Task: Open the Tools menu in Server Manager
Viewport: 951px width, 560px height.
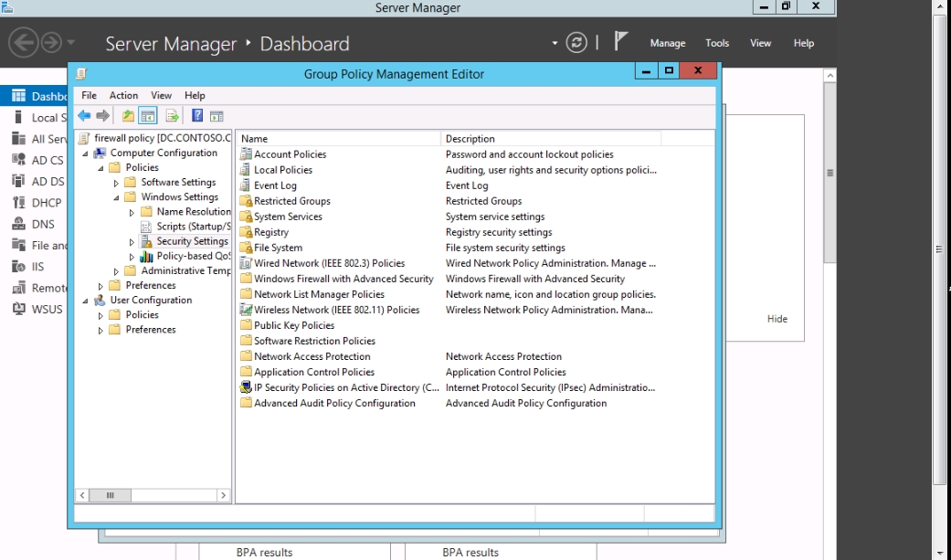Action: click(717, 43)
